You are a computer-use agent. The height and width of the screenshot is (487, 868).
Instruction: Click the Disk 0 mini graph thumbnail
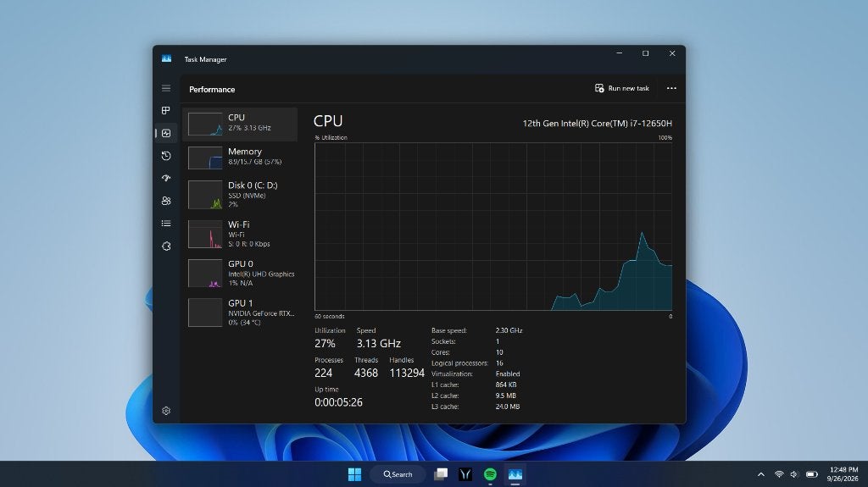(205, 195)
